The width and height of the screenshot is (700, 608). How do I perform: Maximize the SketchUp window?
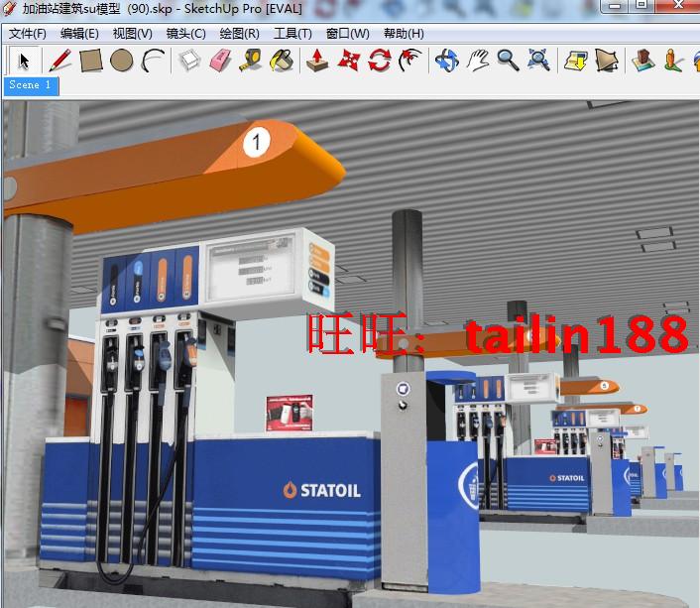point(642,6)
